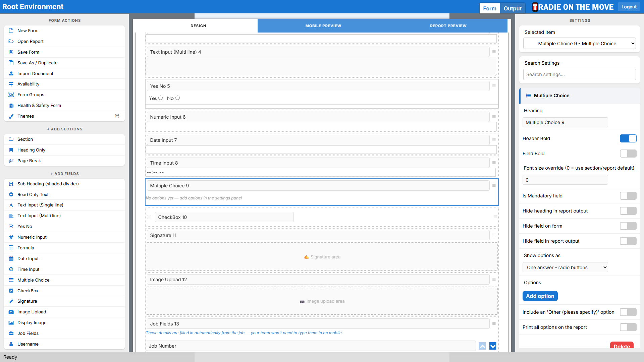Viewport: 644px width, 362px height.
Task: Enable Hide heading in report output
Action: pyautogui.click(x=628, y=211)
